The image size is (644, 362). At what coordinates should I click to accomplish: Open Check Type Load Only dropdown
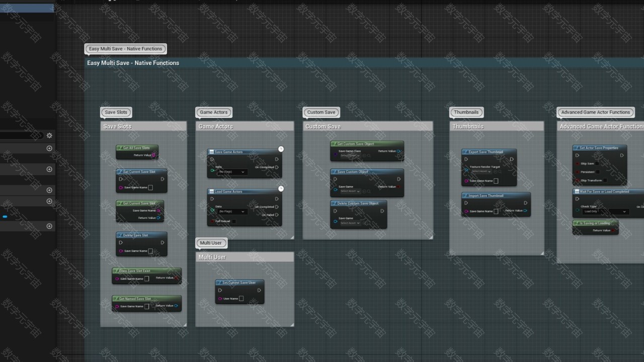(605, 212)
